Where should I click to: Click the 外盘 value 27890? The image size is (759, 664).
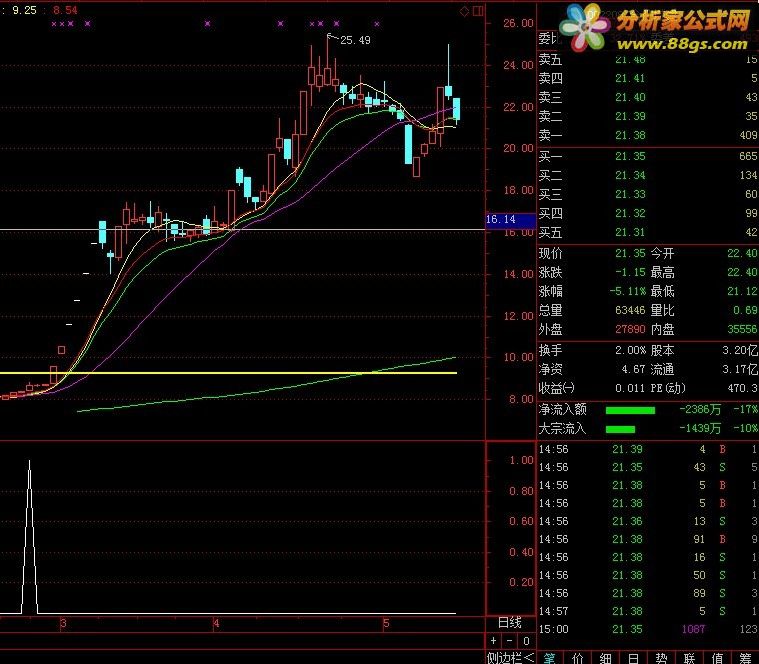point(630,329)
